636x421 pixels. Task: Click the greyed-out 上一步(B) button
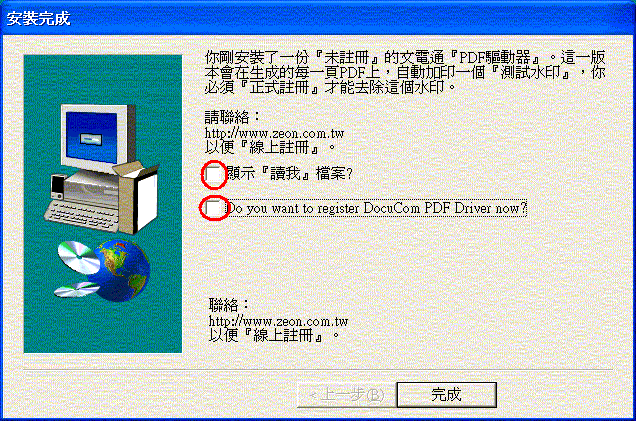(347, 394)
